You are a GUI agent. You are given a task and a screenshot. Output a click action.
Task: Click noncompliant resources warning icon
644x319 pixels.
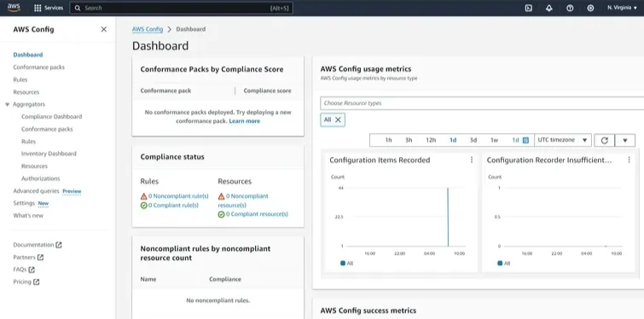[x=222, y=196]
